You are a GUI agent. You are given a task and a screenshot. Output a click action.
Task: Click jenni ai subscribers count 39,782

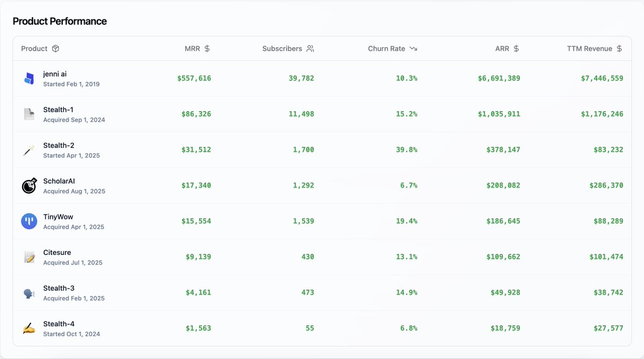click(302, 78)
